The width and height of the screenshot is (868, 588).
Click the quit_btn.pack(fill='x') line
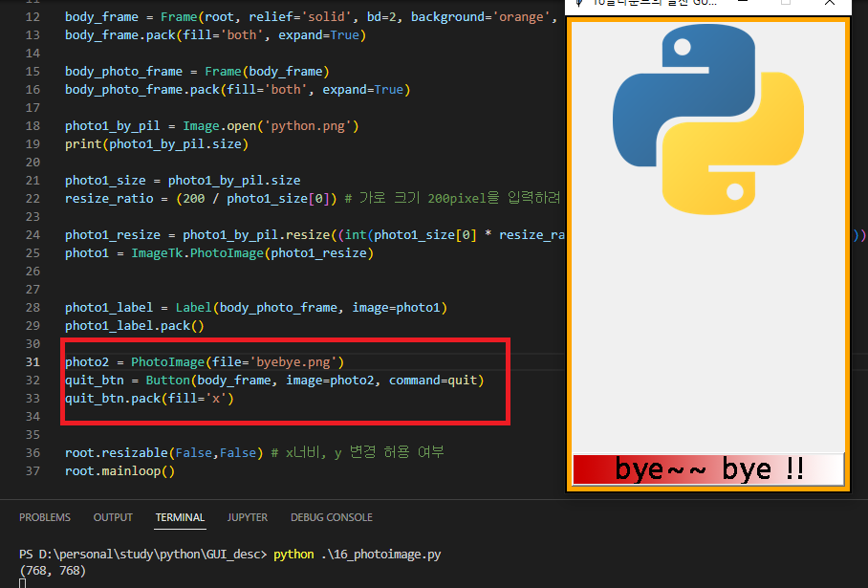[x=149, y=399]
